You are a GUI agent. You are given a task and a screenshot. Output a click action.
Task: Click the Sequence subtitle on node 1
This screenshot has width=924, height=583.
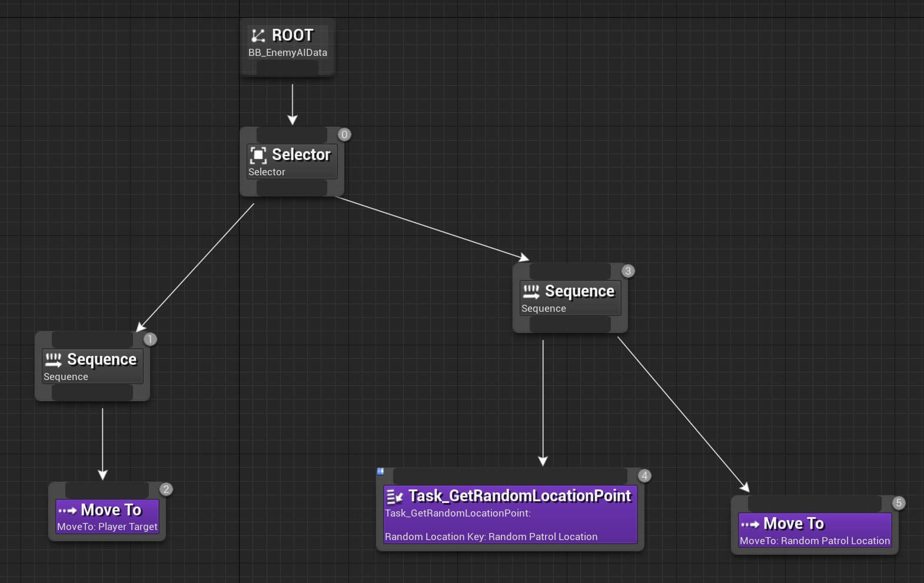[66, 377]
